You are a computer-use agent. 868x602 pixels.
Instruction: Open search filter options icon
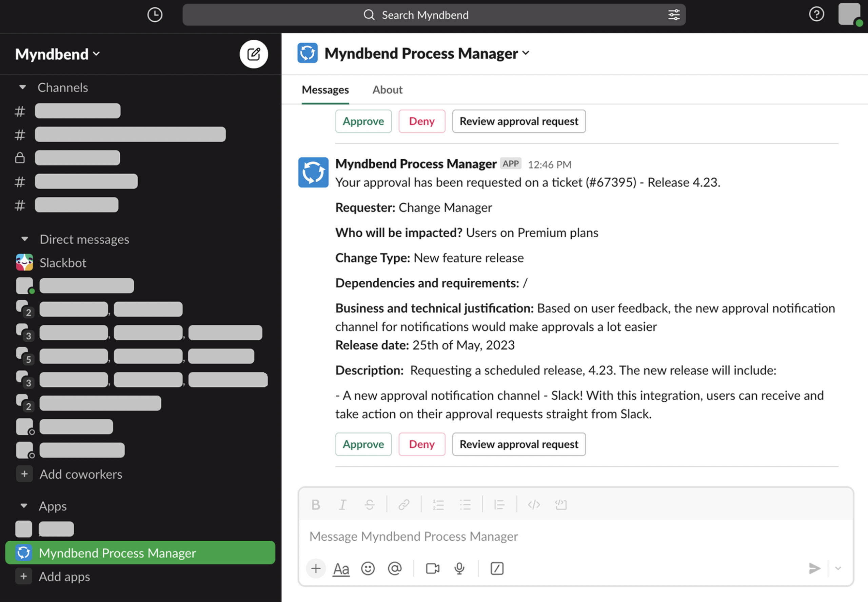coord(674,15)
